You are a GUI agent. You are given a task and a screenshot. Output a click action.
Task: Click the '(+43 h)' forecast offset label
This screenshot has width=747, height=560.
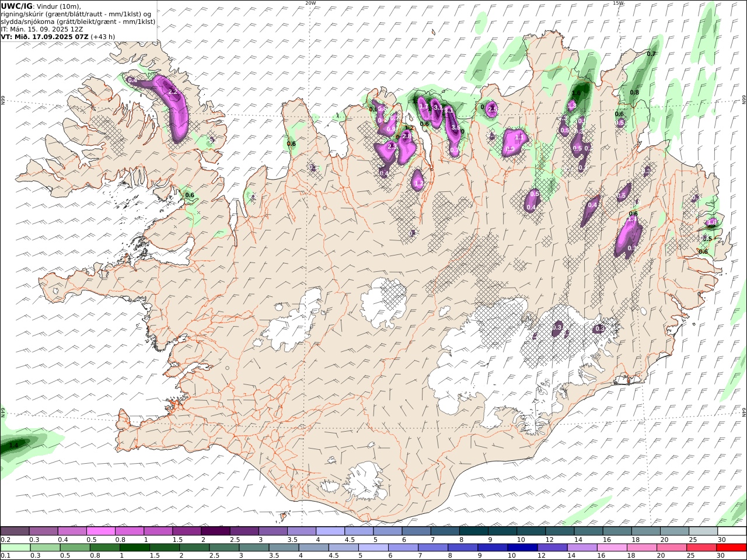coord(103,36)
